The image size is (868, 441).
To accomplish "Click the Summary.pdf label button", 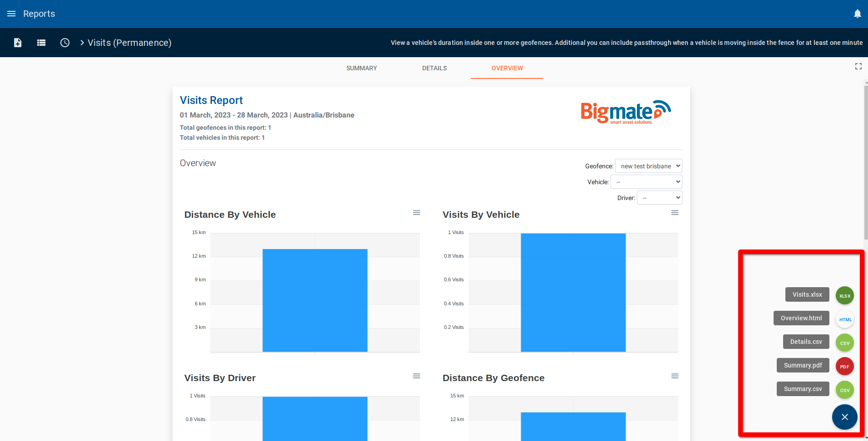I will pos(803,365).
